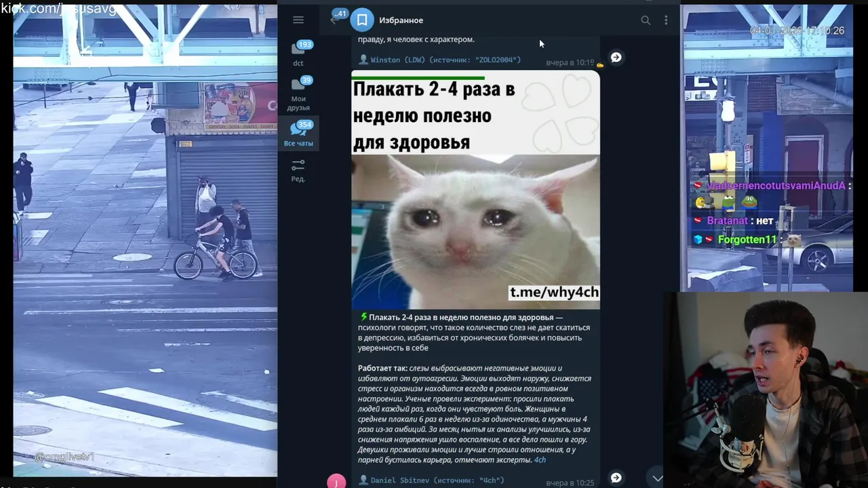
Task: Follow the 4ch link after the post text
Action: (x=540, y=460)
